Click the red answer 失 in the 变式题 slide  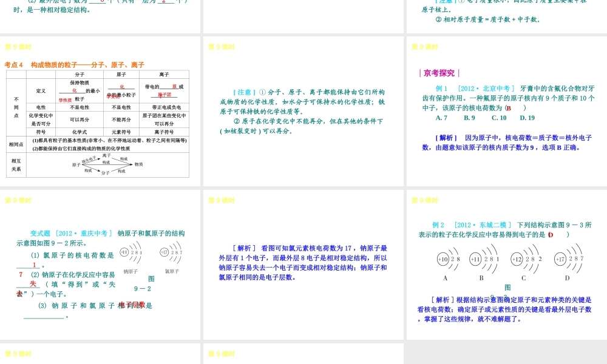[33, 284]
